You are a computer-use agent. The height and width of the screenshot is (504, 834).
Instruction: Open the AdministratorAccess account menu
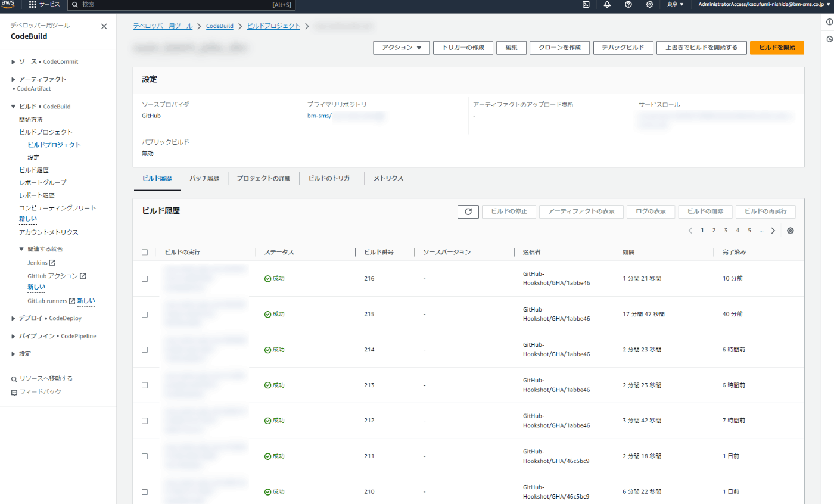pyautogui.click(x=764, y=4)
